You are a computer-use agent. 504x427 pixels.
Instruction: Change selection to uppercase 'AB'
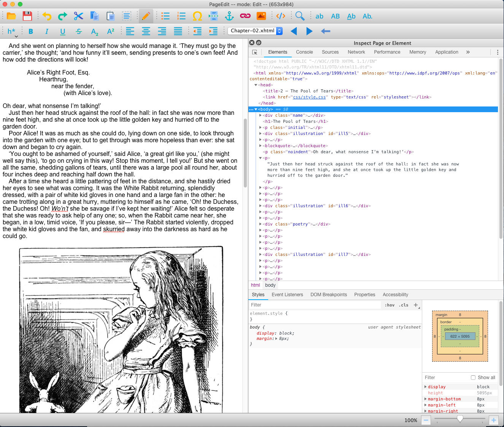pyautogui.click(x=335, y=16)
